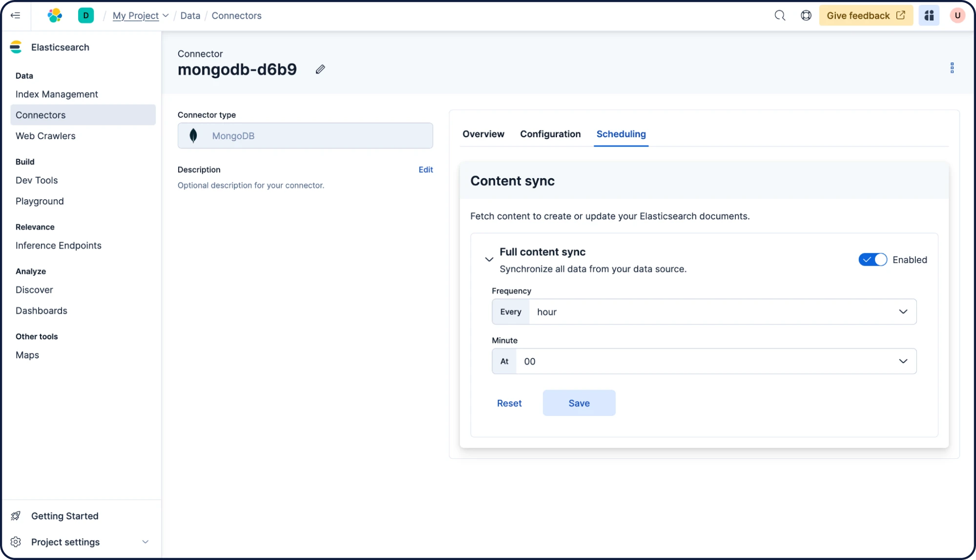Image resolution: width=976 pixels, height=560 pixels.
Task: Open the user U avatar menu
Action: [x=957, y=16]
